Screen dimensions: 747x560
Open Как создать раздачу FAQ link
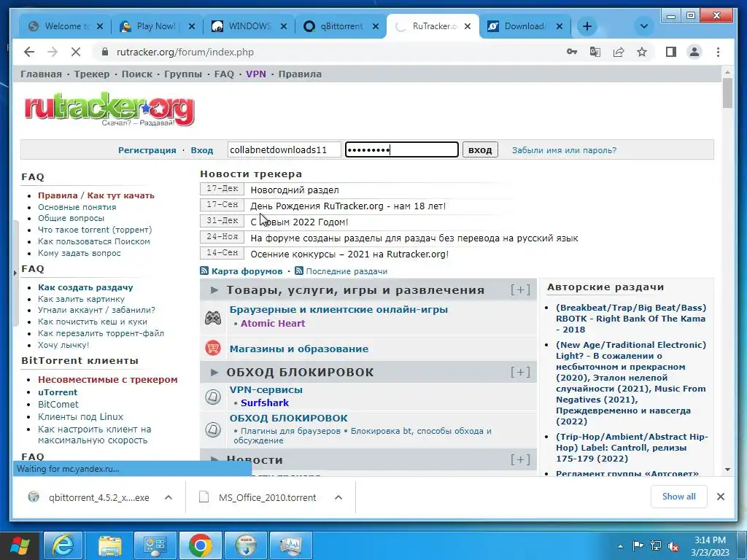(x=86, y=287)
